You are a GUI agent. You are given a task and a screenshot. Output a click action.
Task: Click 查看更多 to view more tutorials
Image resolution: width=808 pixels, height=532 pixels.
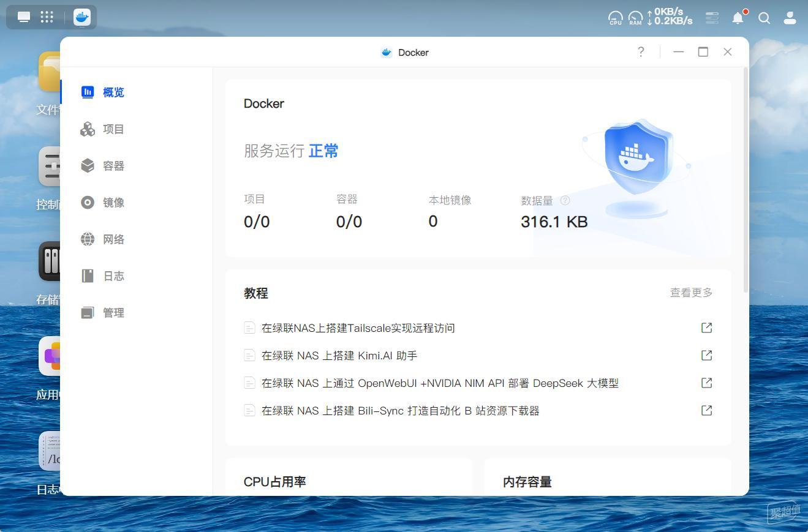pyautogui.click(x=691, y=293)
